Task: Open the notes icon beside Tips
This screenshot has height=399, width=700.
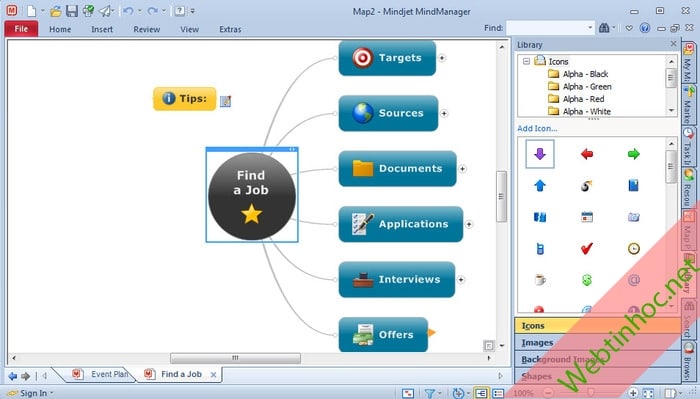Action: tap(225, 101)
